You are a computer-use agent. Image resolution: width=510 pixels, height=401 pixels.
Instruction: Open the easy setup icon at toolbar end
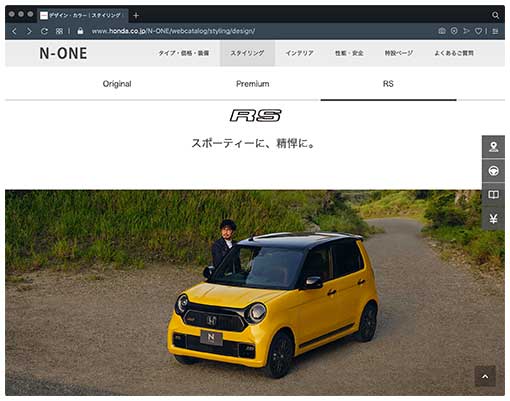tap(495, 31)
